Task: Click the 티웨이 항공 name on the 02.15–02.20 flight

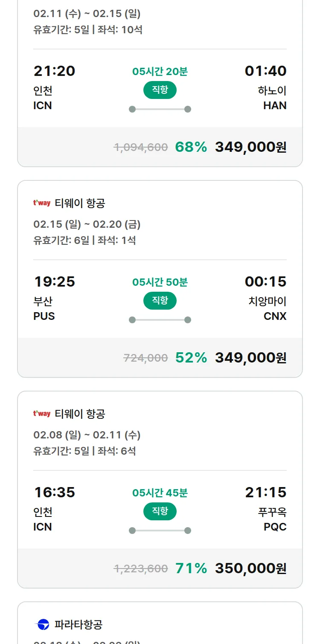Action: point(80,203)
